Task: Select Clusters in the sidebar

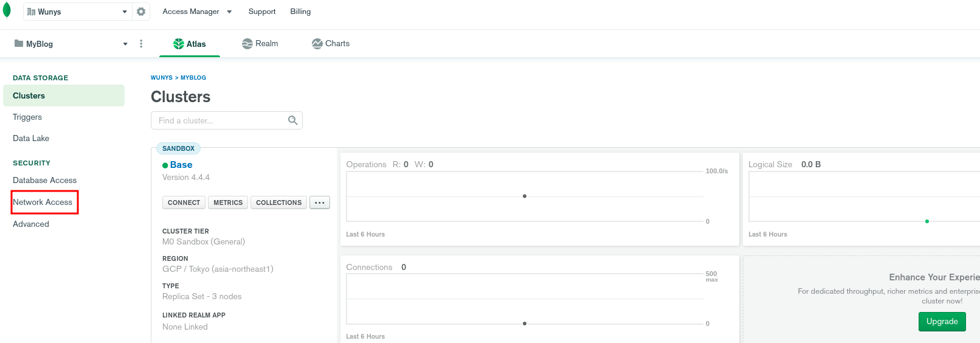Action: pos(64,95)
